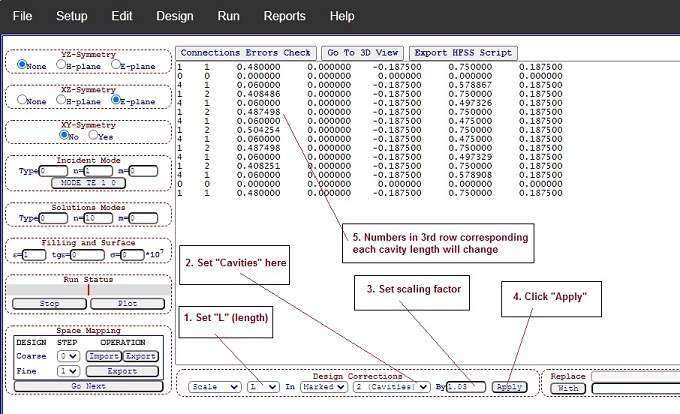Open the L parameter dropdown
The height and width of the screenshot is (414, 680).
tap(263, 386)
